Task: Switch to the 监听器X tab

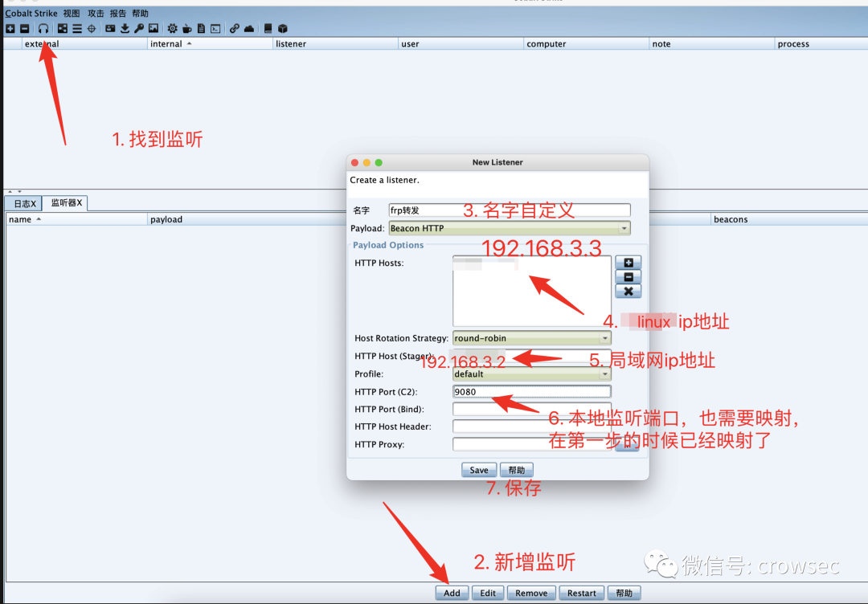Action: point(65,203)
